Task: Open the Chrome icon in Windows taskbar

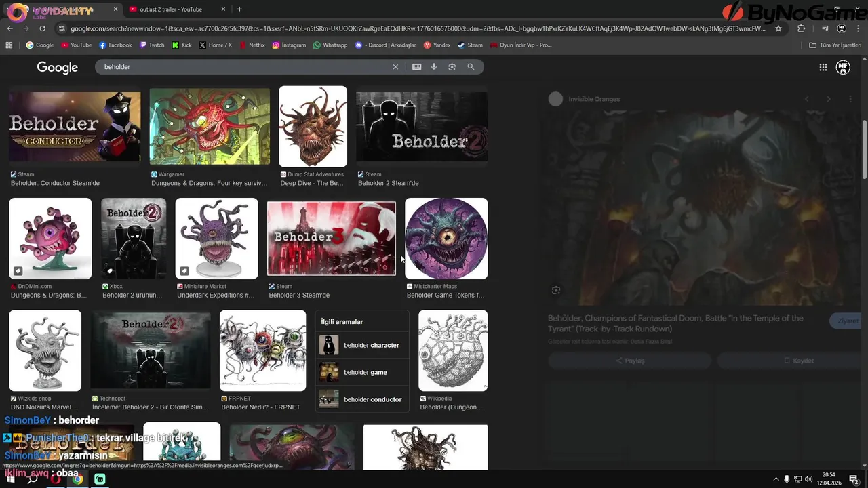Action: coord(77,479)
